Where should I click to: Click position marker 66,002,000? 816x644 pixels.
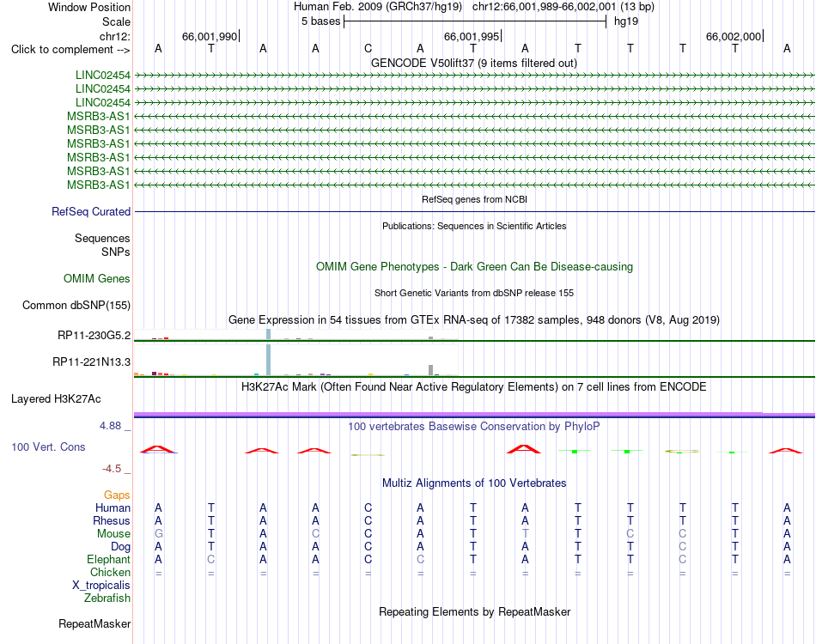tap(734, 36)
